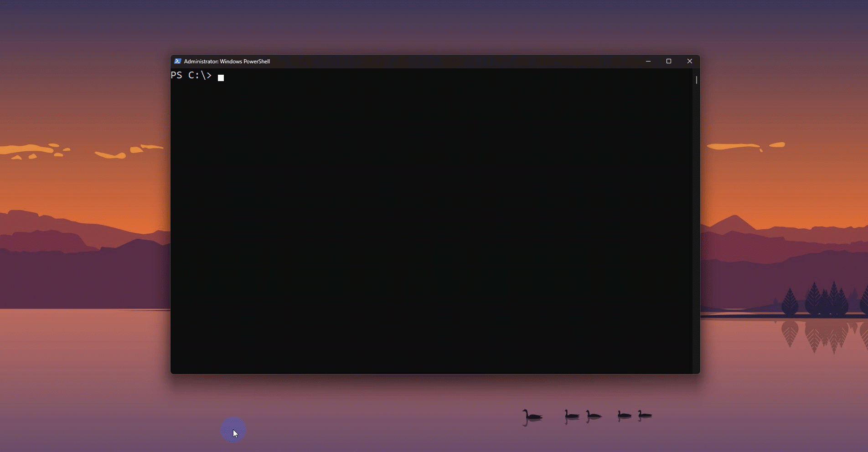Image resolution: width=868 pixels, height=452 pixels.
Task: Click the last duck on the far right
Action: click(644, 414)
